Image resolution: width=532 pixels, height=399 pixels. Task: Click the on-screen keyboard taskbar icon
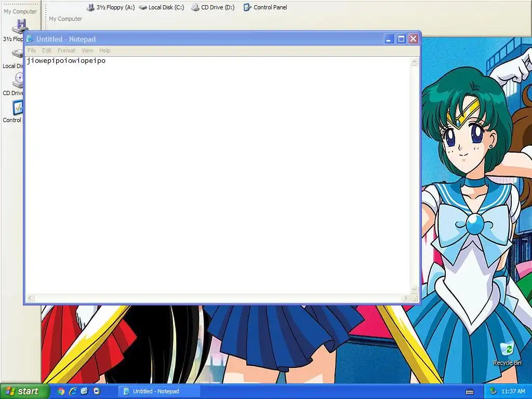[470, 392]
